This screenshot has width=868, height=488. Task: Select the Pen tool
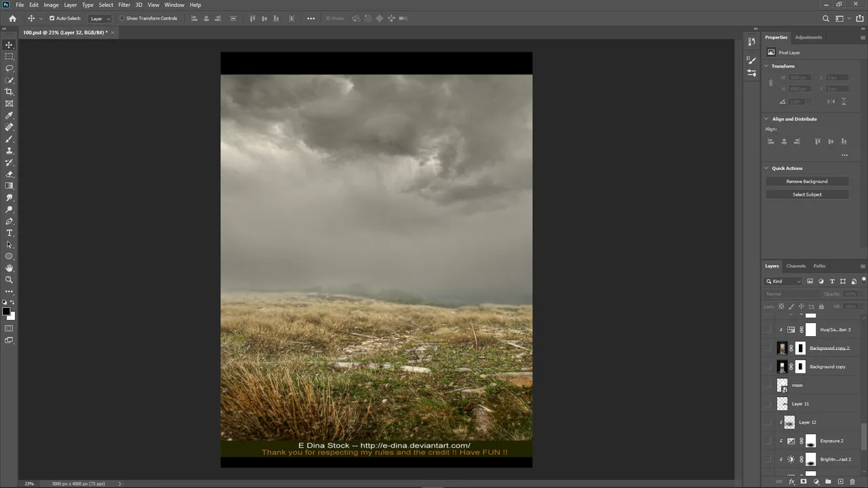[9, 221]
